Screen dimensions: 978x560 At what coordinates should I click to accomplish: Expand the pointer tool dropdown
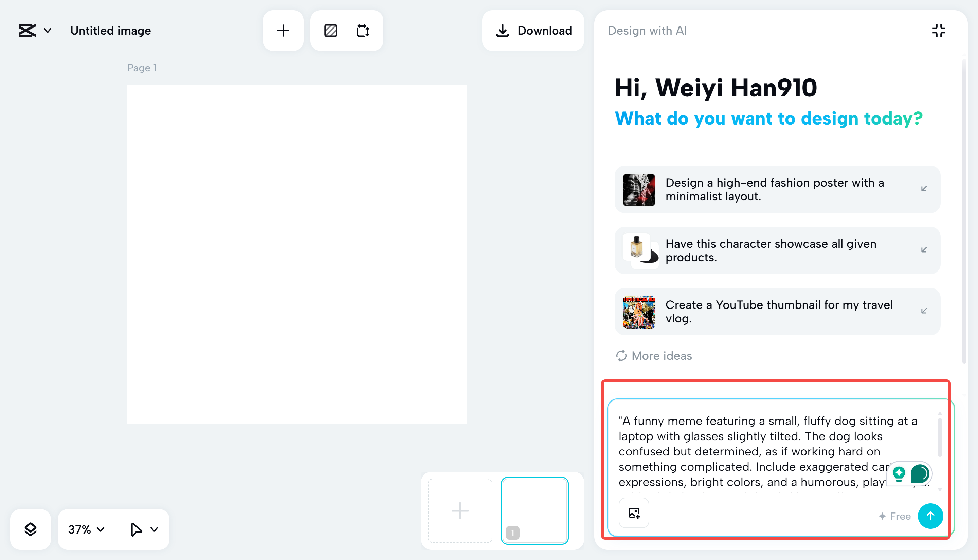coord(154,529)
